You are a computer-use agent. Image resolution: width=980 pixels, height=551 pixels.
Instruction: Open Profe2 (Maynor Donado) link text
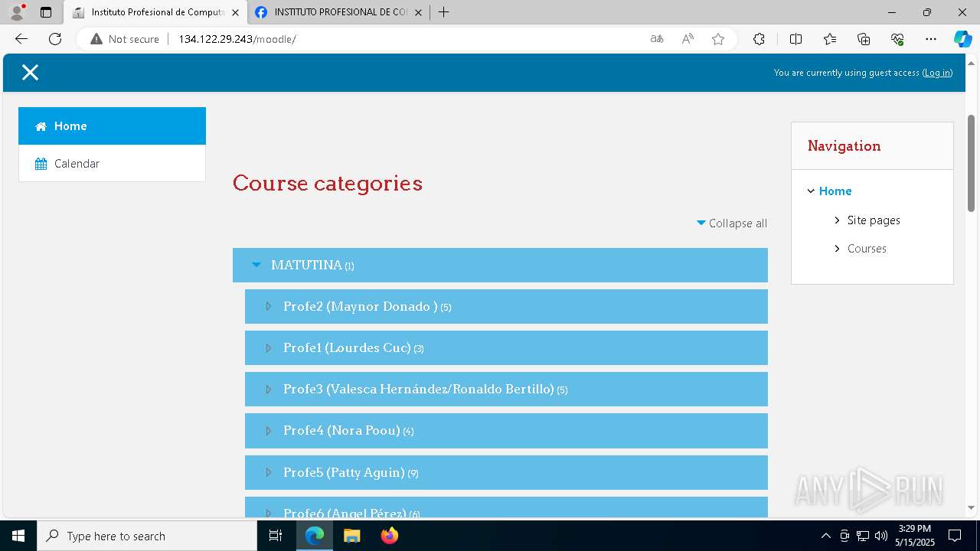360,306
